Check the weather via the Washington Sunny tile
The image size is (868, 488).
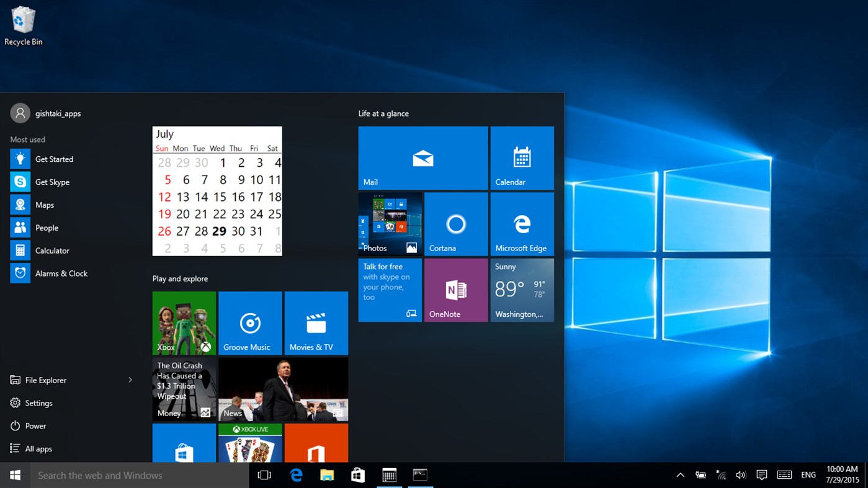pyautogui.click(x=522, y=290)
